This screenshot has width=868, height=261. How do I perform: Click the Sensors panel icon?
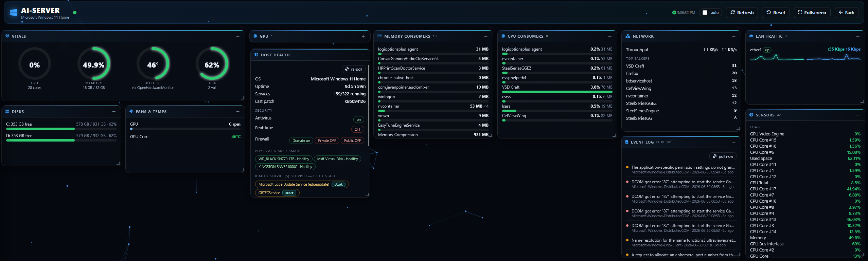pyautogui.click(x=751, y=115)
